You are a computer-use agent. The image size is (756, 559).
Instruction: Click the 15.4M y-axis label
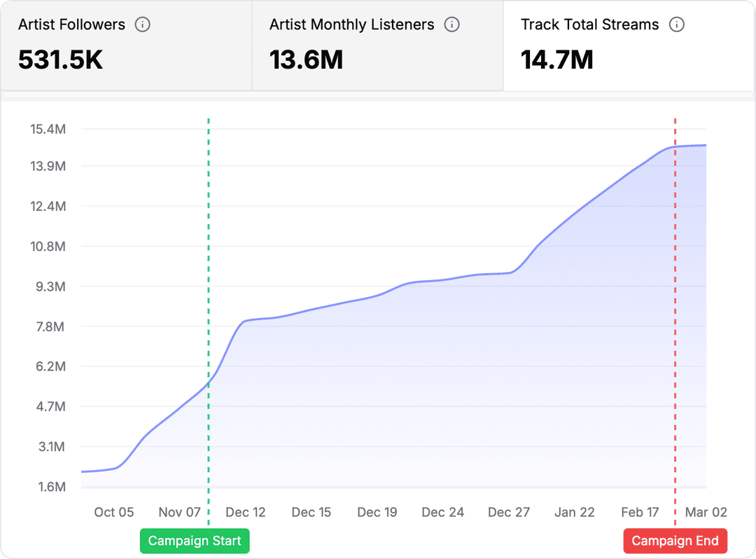[46, 129]
